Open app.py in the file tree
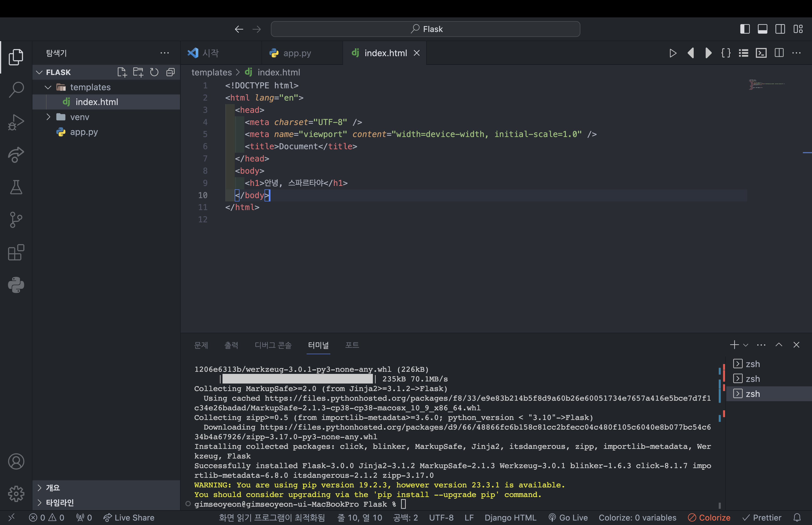Image resolution: width=812 pixels, height=525 pixels. point(106,132)
